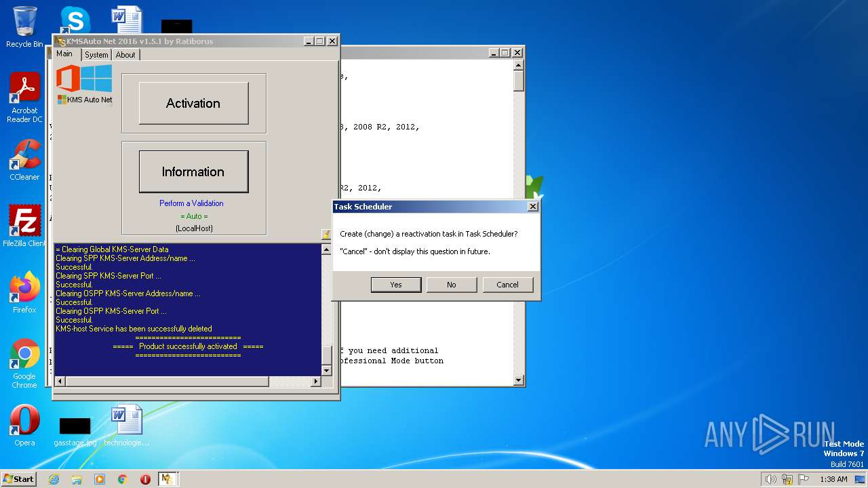Click the Activation button
This screenshot has height=488, width=868.
click(193, 103)
